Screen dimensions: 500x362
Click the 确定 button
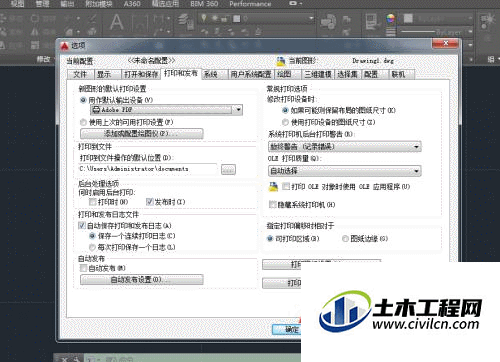coord(287,330)
